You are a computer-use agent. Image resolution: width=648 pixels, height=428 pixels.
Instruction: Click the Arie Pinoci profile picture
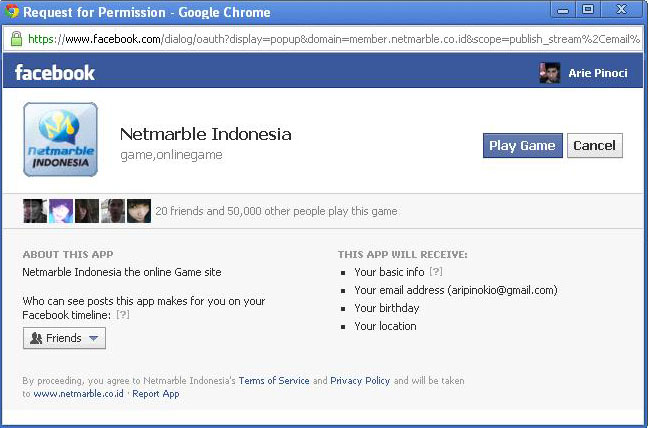550,73
